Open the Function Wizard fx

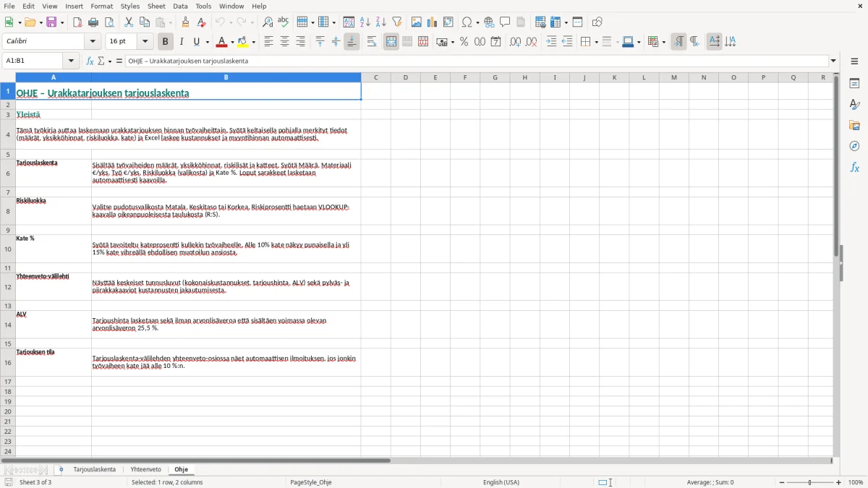click(x=90, y=61)
